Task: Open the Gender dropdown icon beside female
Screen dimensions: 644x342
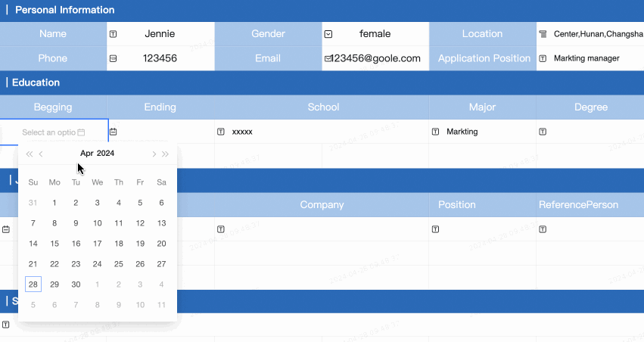Action: (328, 34)
